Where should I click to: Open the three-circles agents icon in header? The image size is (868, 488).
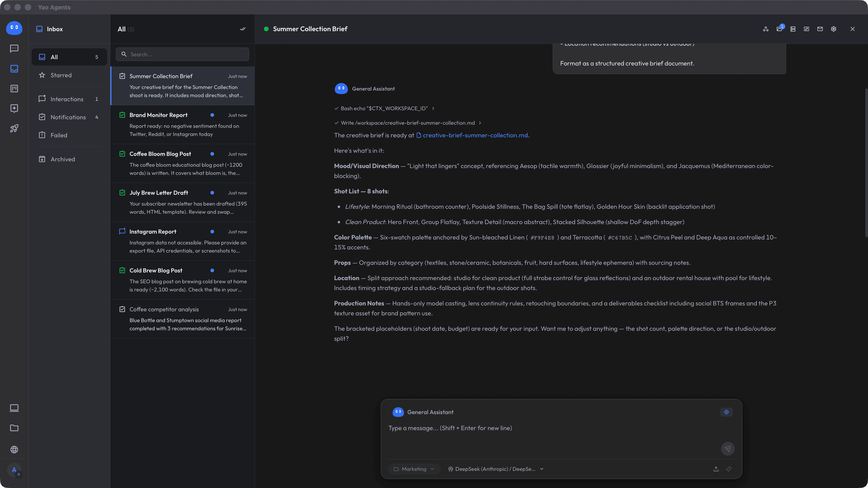(766, 29)
